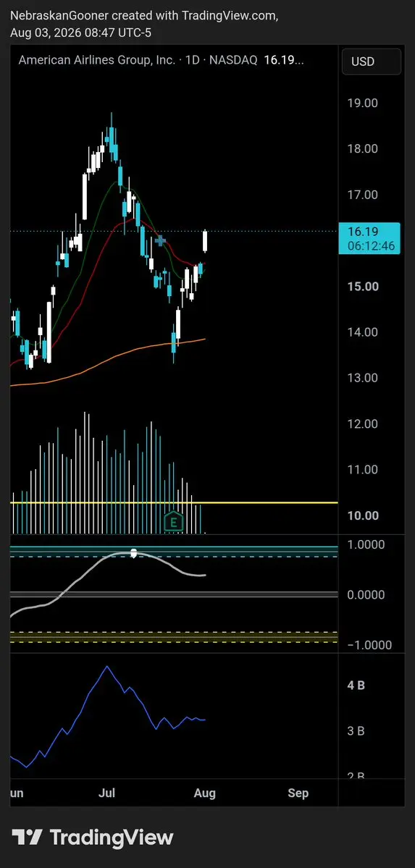Click the 11.00 price axis label
Image resolution: width=415 pixels, height=868 pixels.
[363, 469]
